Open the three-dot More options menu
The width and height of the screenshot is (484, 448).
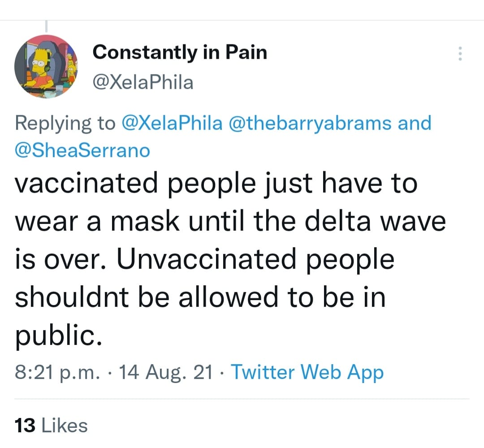[x=459, y=54]
